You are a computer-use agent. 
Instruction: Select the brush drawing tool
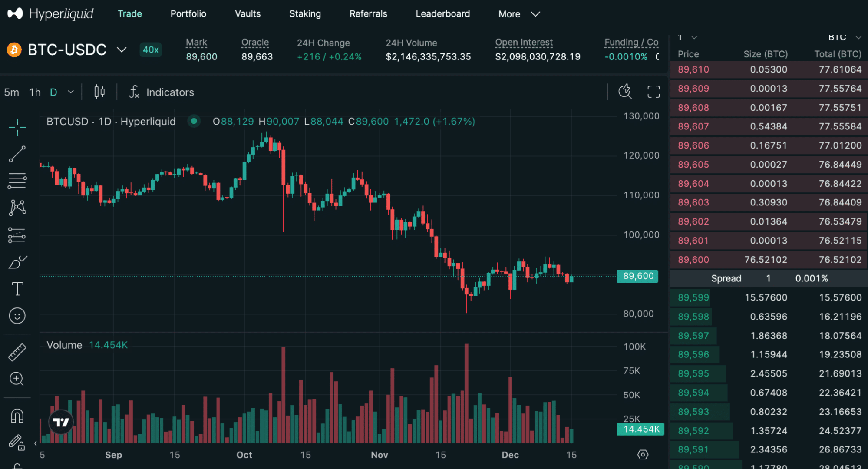(17, 261)
